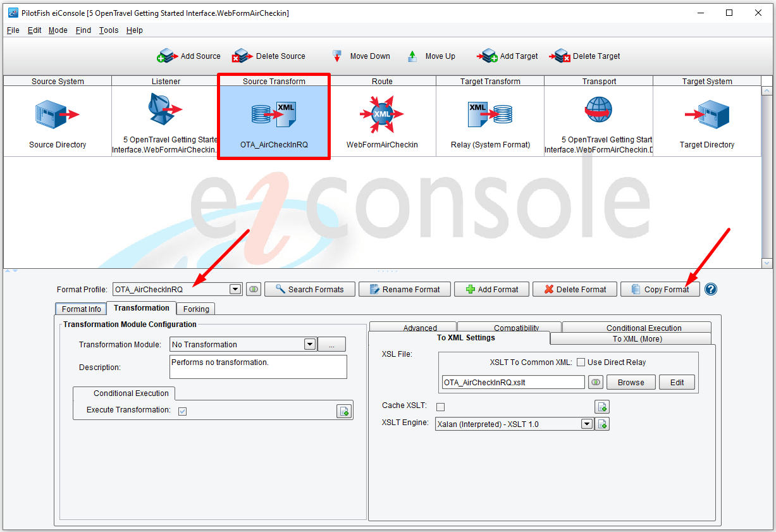Select the Transport stage globe icon

coord(598,111)
